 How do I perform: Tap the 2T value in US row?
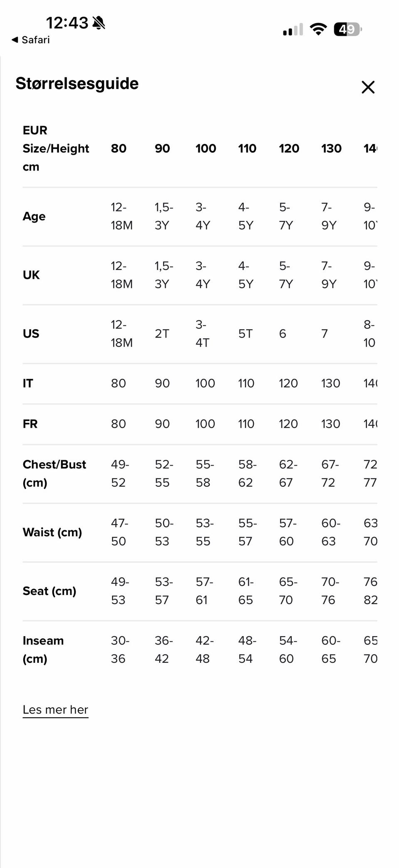coord(162,334)
